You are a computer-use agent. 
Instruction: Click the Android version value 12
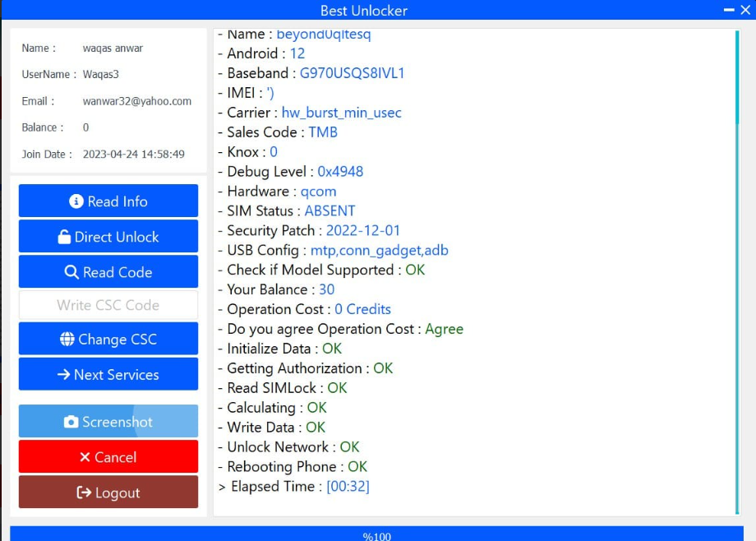tap(297, 53)
